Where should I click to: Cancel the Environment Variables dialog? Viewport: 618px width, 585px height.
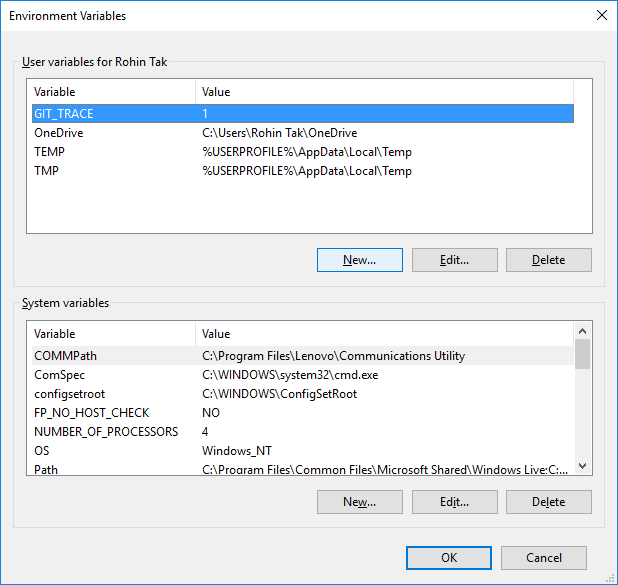pyautogui.click(x=544, y=558)
